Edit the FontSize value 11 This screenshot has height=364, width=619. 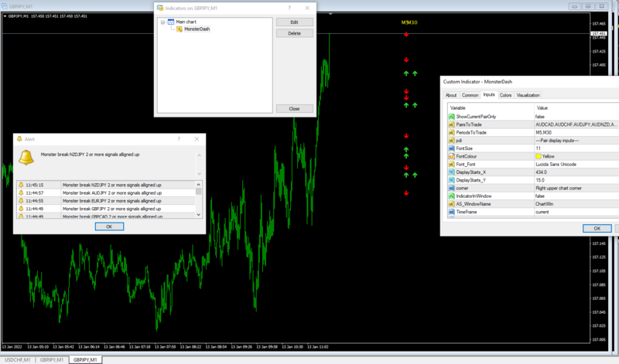pyautogui.click(x=576, y=148)
